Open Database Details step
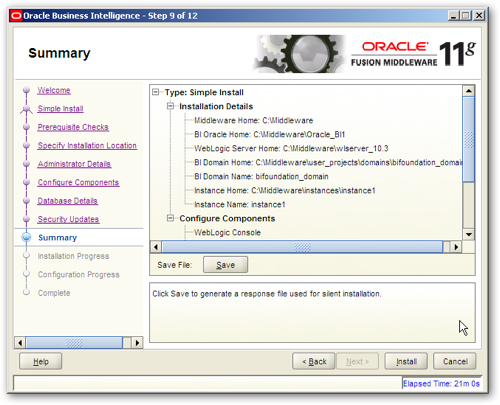Viewport: 500px width, 405px height. tap(67, 201)
